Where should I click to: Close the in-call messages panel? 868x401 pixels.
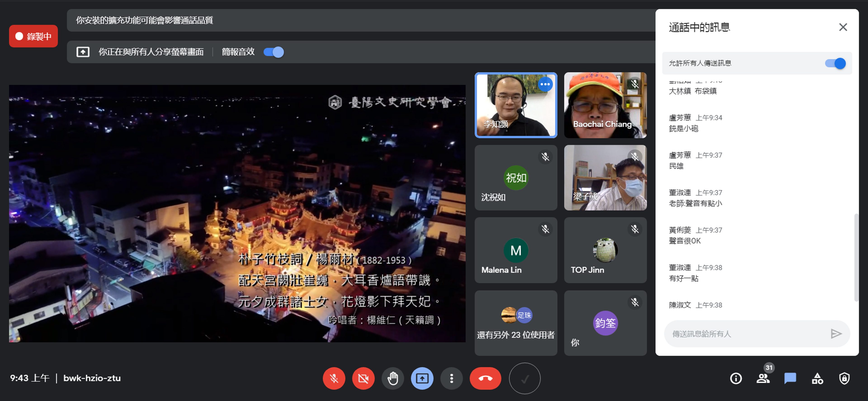point(843,27)
